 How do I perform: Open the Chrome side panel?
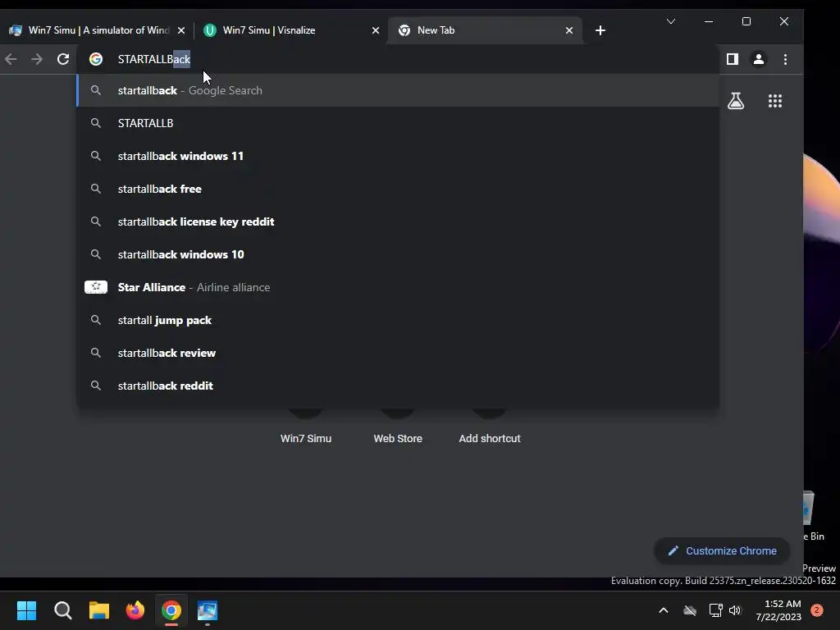click(x=733, y=59)
